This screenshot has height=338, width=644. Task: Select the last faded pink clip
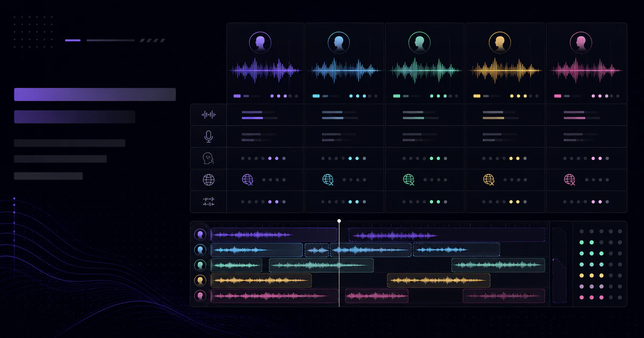click(x=503, y=296)
